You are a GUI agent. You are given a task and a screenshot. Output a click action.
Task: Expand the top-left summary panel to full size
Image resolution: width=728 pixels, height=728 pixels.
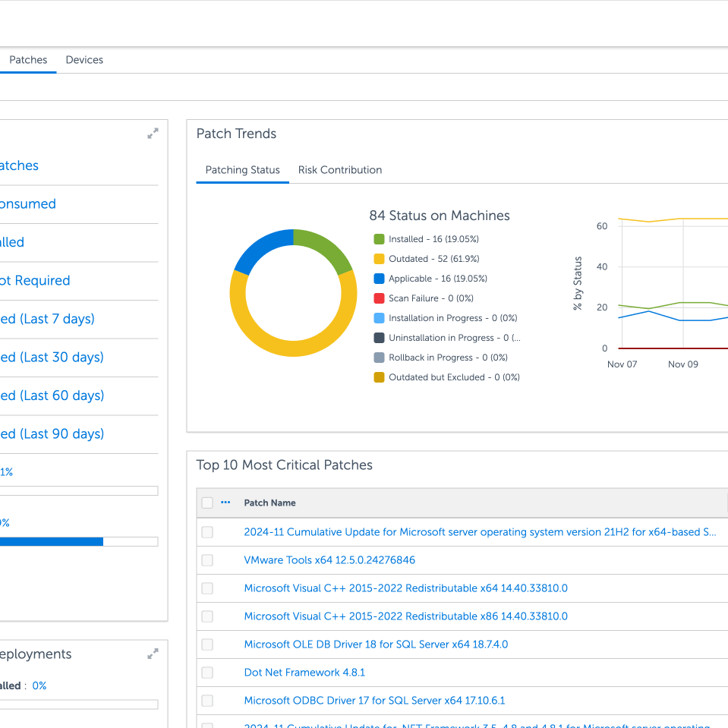point(153,134)
